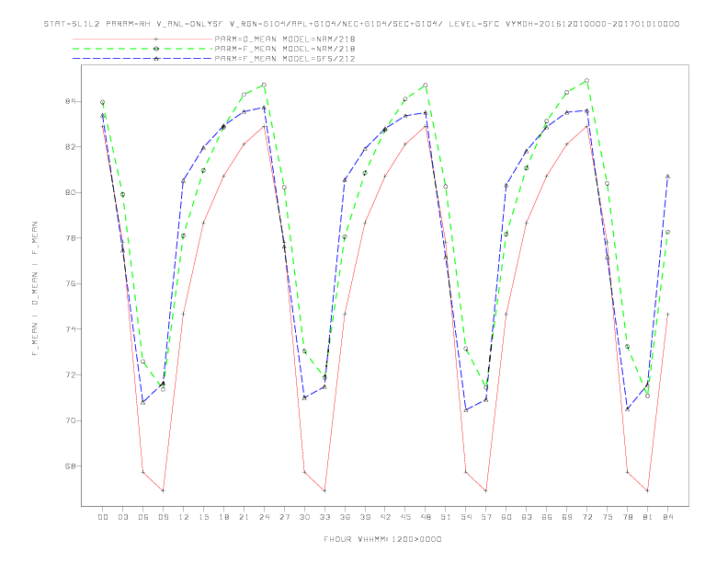Click forecast hour tick label 12
This screenshot has height=563, width=728.
point(184,517)
